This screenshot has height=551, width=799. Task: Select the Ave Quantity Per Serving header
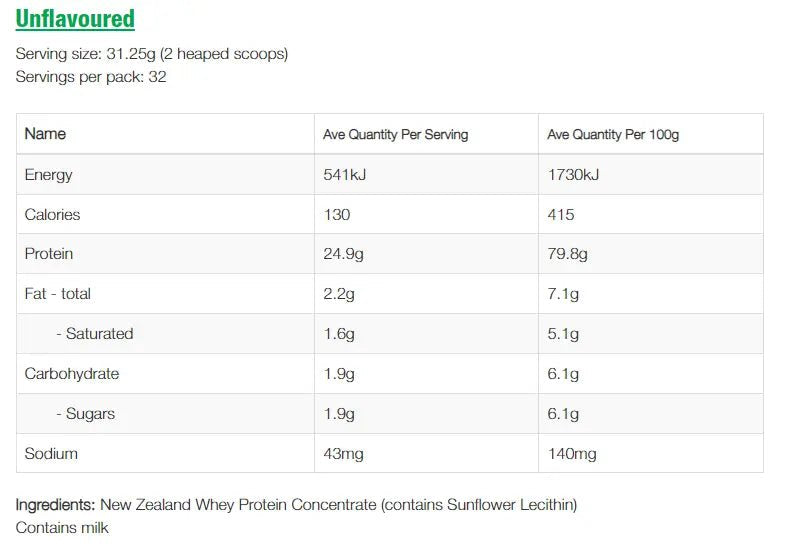395,134
